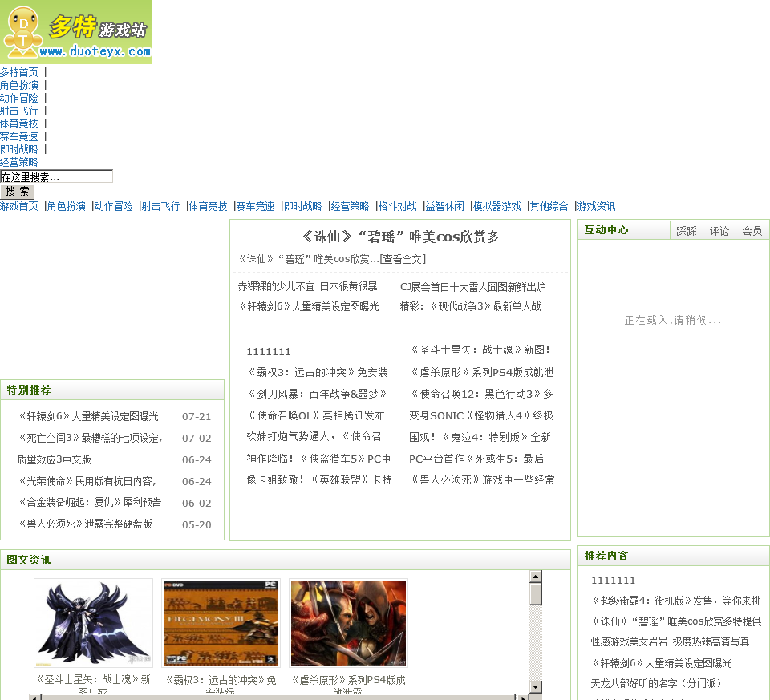Open 软妹打炮气势逼人,《使命召 link
Image resolution: width=770 pixels, height=700 pixels.
(x=314, y=436)
